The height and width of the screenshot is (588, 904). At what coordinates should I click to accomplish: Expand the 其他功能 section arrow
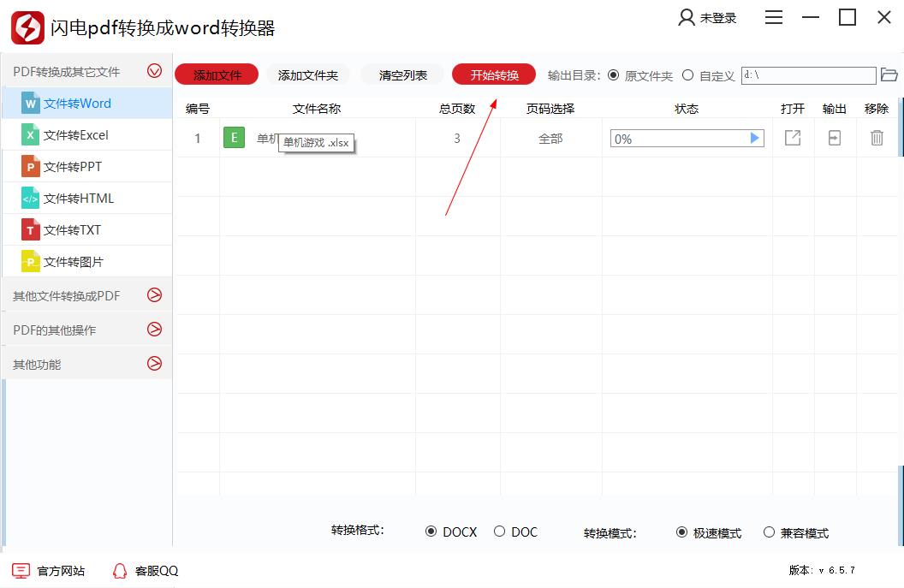154,363
